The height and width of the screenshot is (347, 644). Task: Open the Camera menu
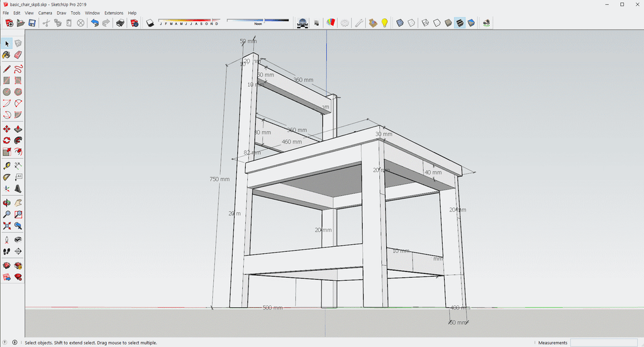click(45, 13)
